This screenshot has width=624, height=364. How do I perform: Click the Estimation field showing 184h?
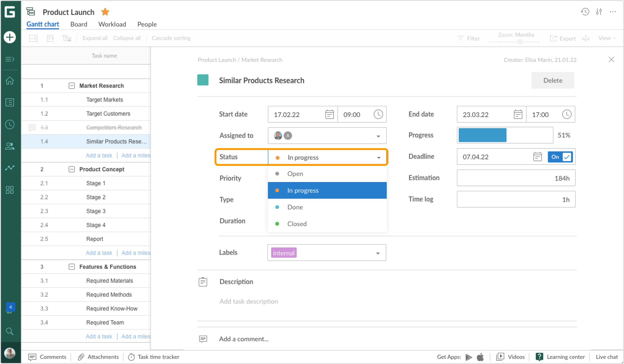pyautogui.click(x=516, y=178)
